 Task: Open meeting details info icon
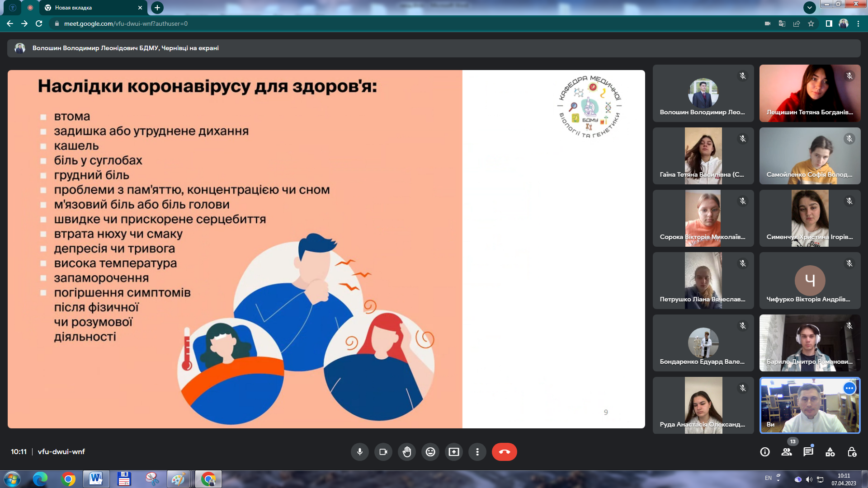point(765,452)
